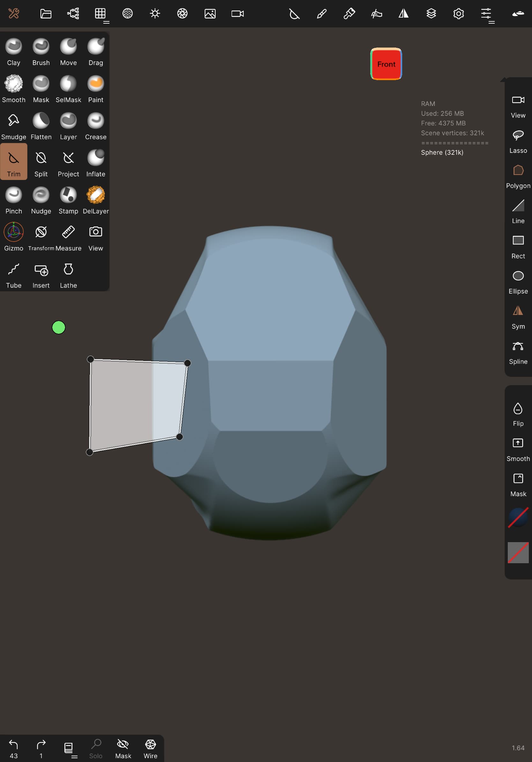This screenshot has height=762, width=532.
Task: Open the pressure stylus menu
Action: [x=376, y=14]
